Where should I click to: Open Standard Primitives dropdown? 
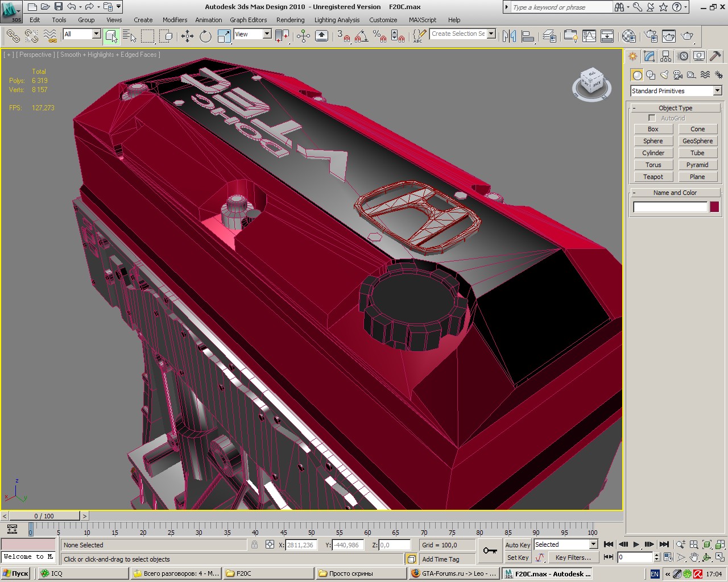717,91
